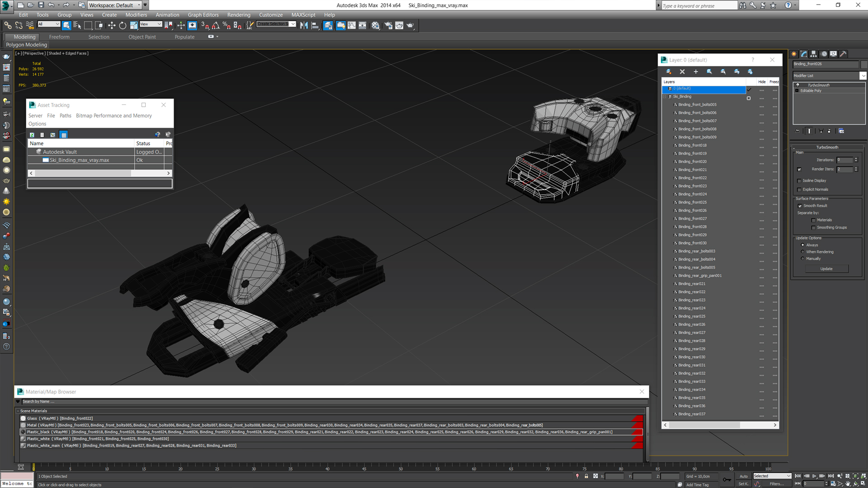Screen dimensions: 868x488
Task: Open the Rendering menu
Action: tap(239, 15)
